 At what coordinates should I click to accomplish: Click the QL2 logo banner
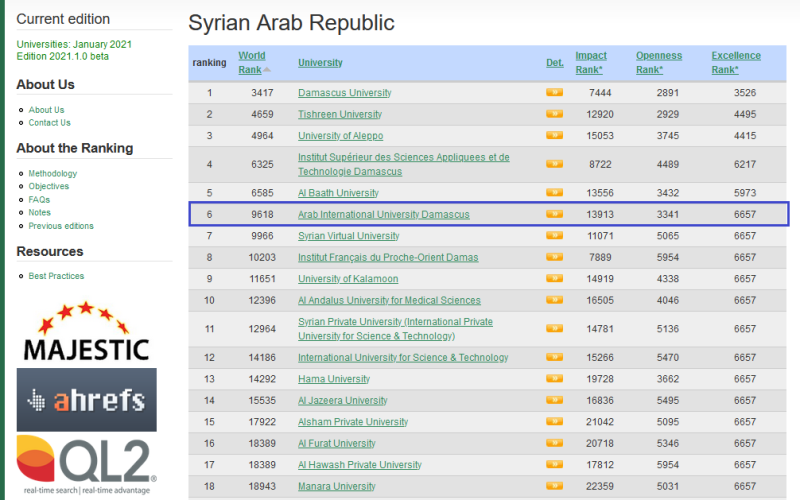[x=86, y=464]
